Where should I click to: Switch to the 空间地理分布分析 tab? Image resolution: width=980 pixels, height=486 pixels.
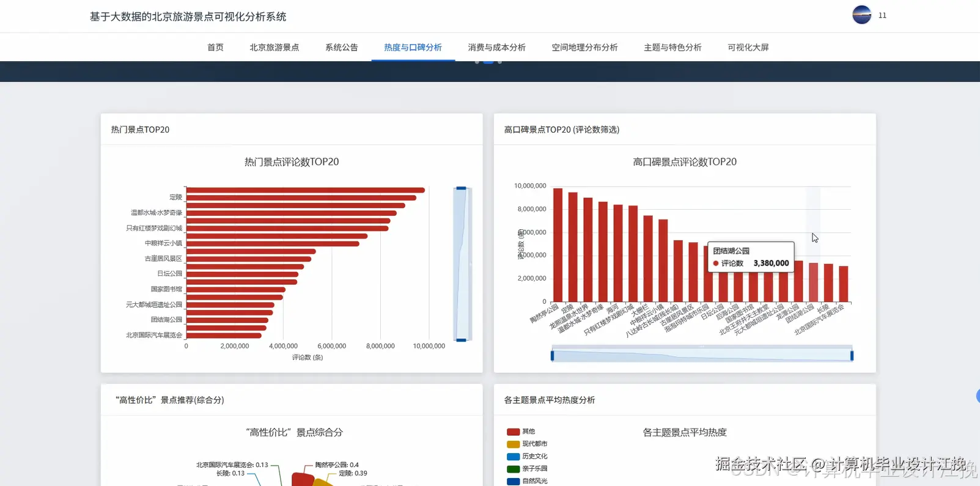585,47
